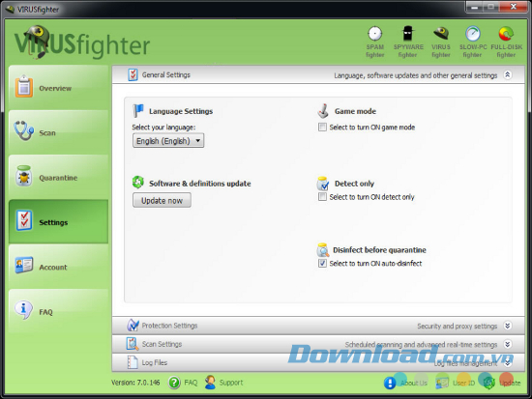This screenshot has width=532, height=399.
Task: Click 'Software & definitions update' heading
Action: coord(200,184)
